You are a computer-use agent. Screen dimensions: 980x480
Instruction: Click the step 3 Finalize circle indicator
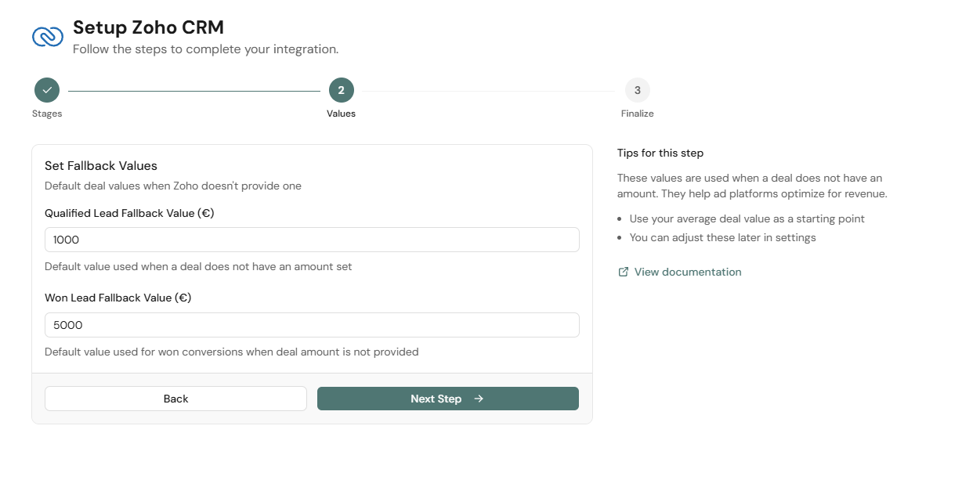point(637,90)
